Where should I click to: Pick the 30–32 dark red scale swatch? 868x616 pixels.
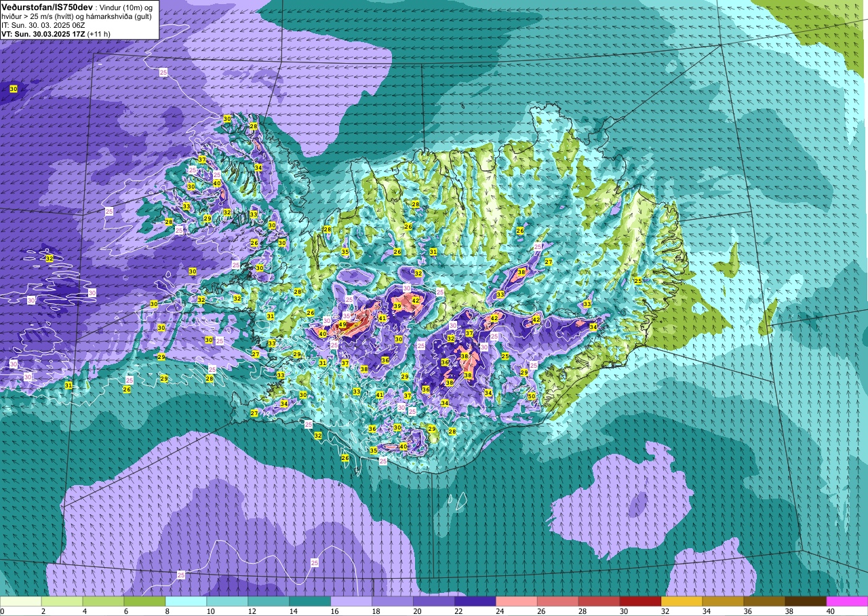tap(640, 601)
